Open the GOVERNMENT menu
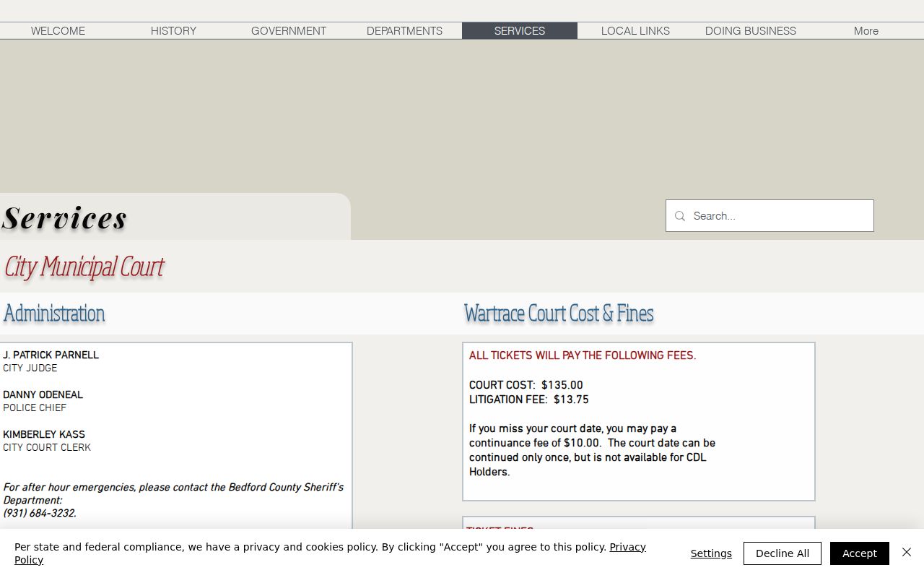Viewport: 924px width, 578px height. [x=289, y=30]
